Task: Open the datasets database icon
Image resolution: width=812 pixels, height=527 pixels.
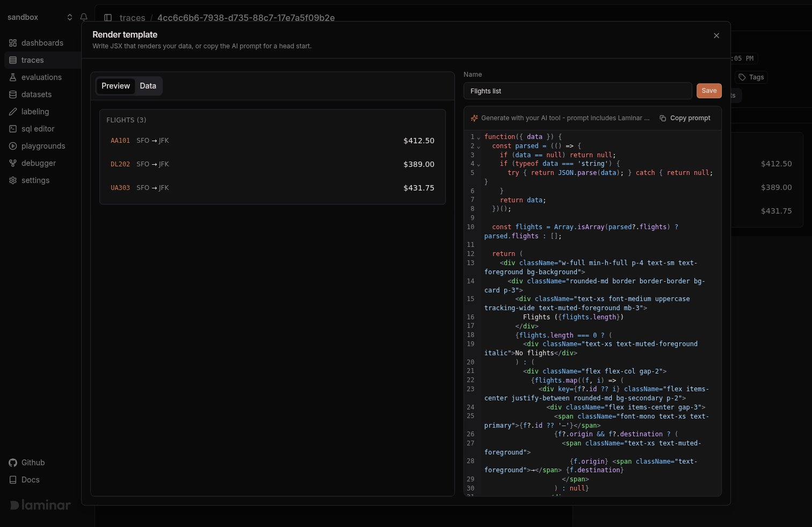Action: coord(13,94)
